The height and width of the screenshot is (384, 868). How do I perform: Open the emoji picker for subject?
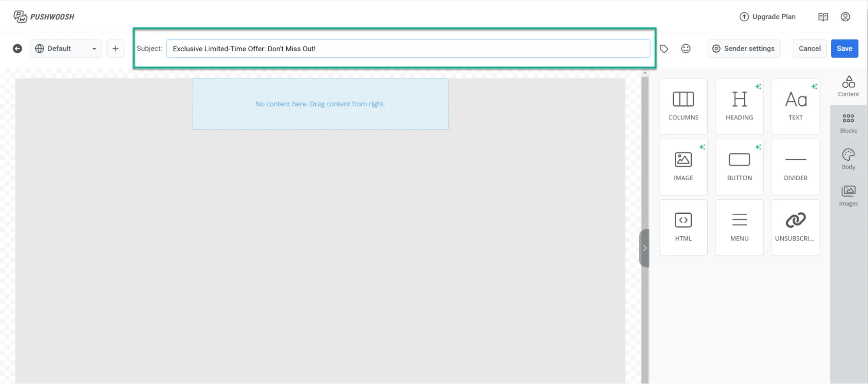pyautogui.click(x=686, y=49)
